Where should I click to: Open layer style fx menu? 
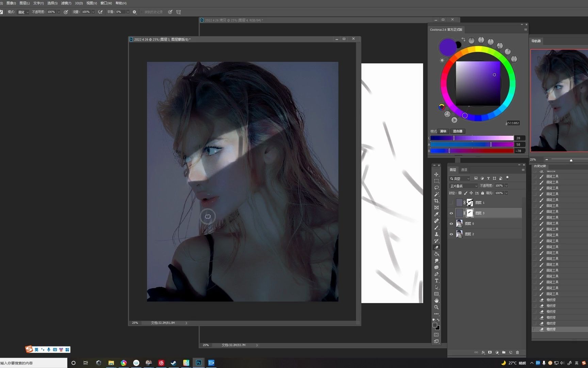click(483, 352)
